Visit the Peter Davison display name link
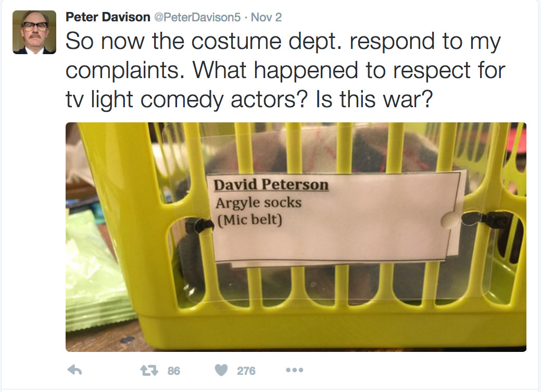The image size is (541, 392). coord(108,17)
